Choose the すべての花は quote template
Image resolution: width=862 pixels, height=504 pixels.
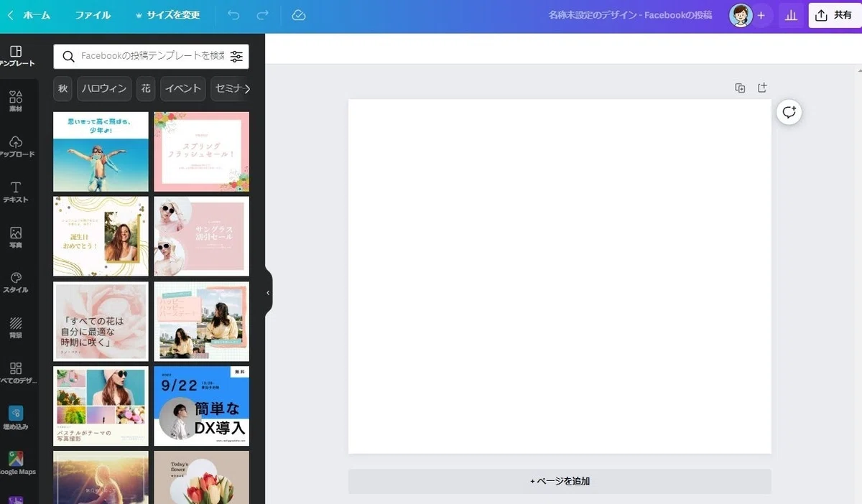(101, 321)
